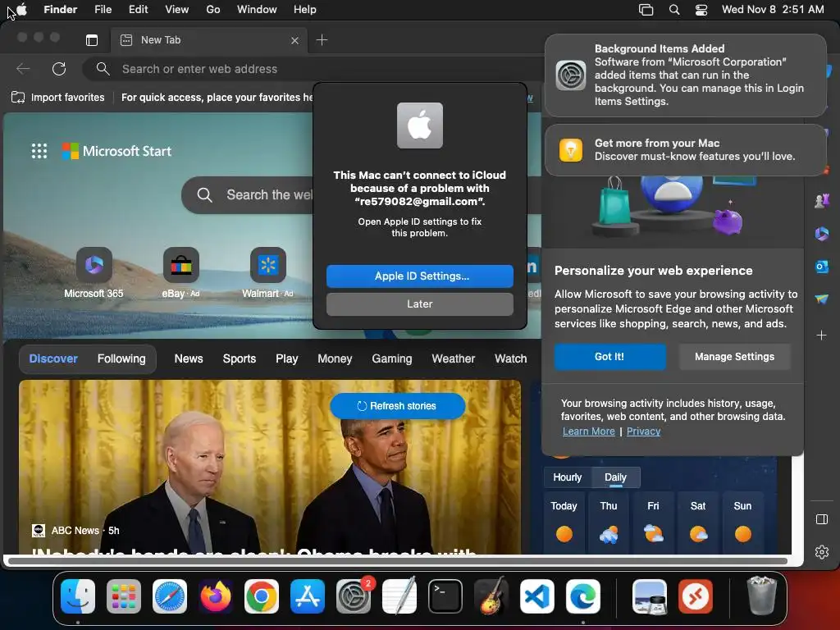840x630 pixels.
Task: Open the Apple menu
Action: 22,9
